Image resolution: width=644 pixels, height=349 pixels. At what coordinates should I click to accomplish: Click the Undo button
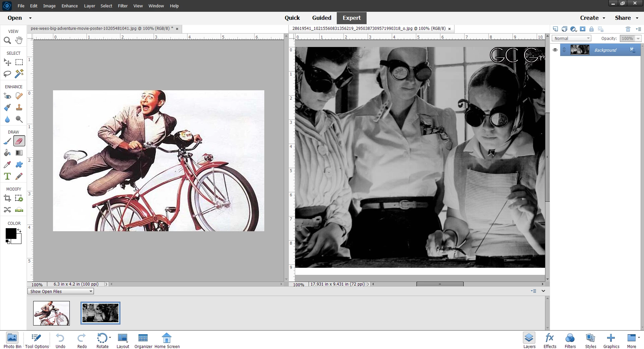[60, 341]
